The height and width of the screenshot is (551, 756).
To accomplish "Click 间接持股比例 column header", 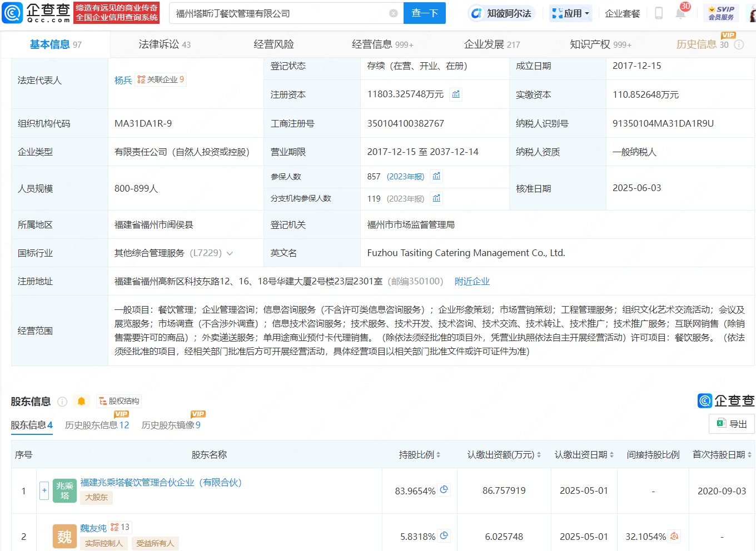I will coord(653,455).
